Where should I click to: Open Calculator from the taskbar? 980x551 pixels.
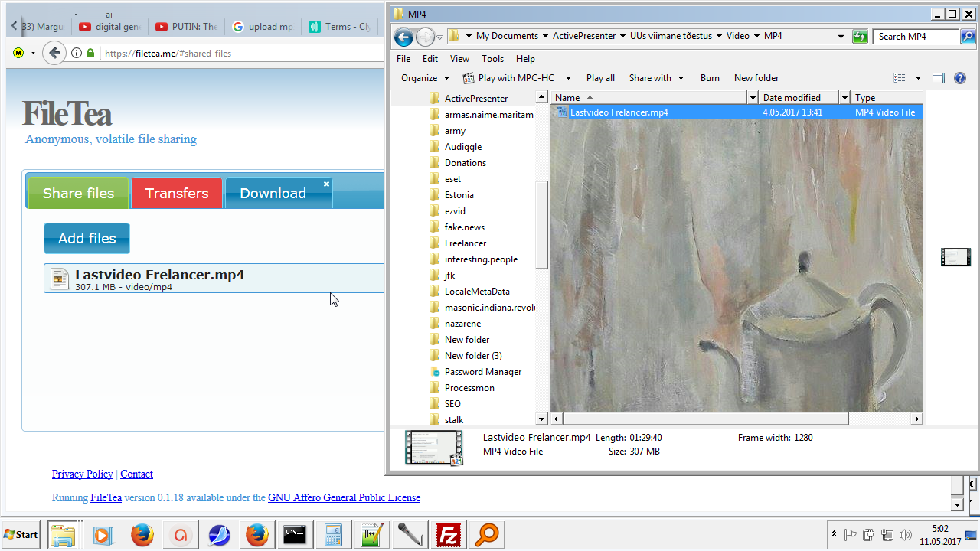333,535
